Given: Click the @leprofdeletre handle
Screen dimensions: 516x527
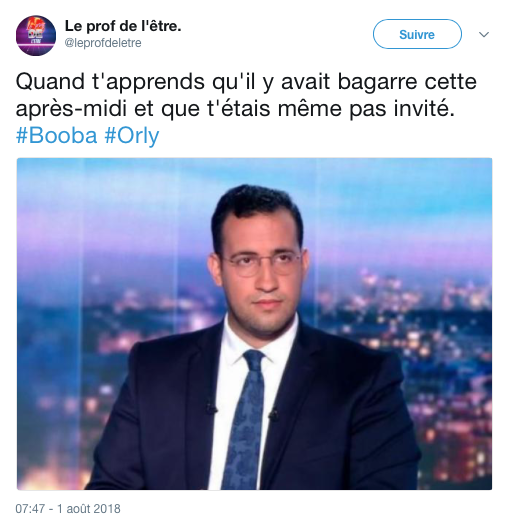Looking at the screenshot, I should click(x=103, y=43).
